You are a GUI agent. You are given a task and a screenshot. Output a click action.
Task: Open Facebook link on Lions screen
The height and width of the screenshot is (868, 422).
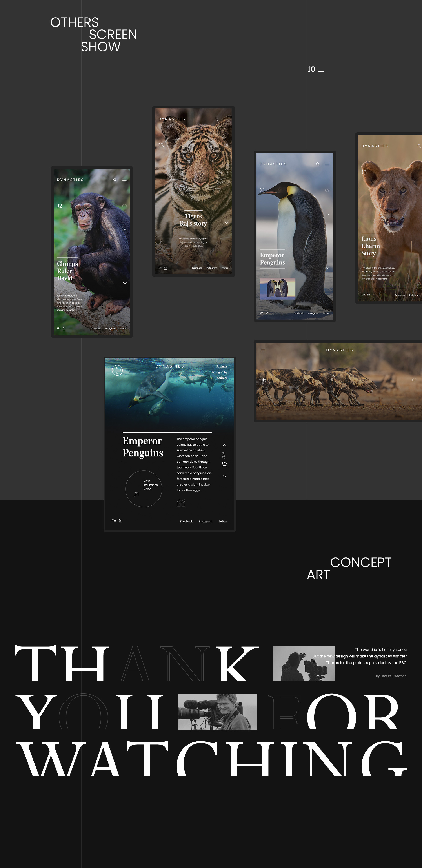pos(400,295)
